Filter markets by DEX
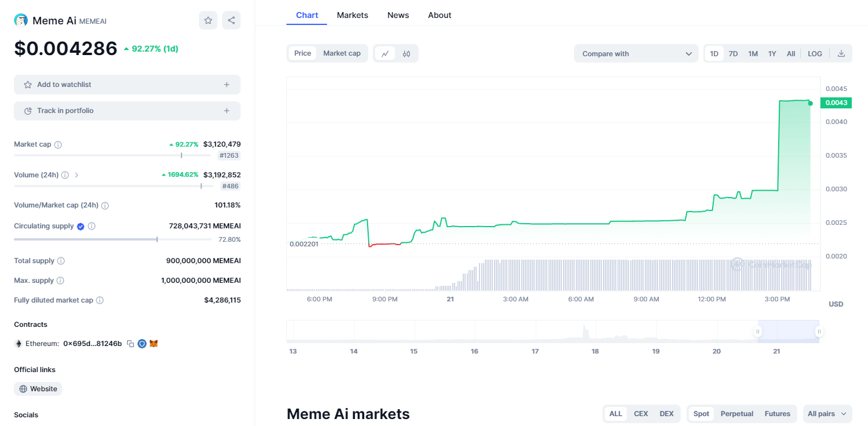Image resolution: width=868 pixels, height=426 pixels. click(x=667, y=414)
